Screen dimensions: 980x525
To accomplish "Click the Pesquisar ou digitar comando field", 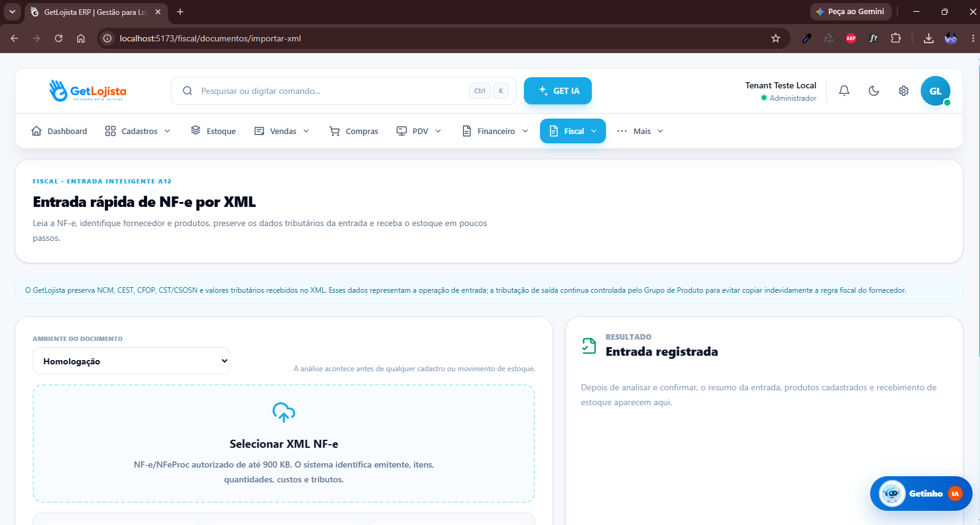I will point(344,91).
